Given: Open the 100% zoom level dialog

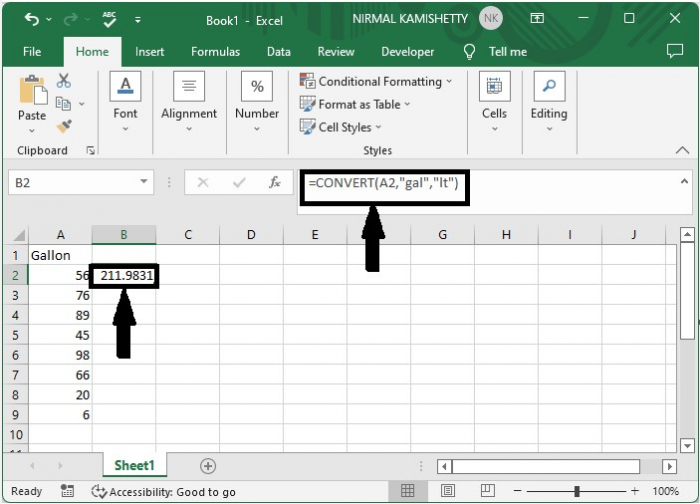Looking at the screenshot, I should tap(665, 491).
